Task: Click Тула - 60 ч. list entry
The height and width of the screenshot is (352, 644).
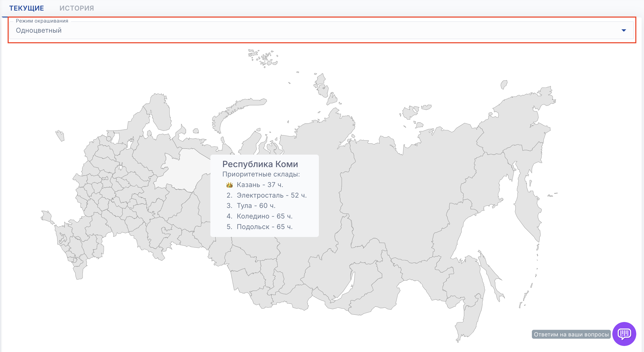Action: [x=256, y=206]
